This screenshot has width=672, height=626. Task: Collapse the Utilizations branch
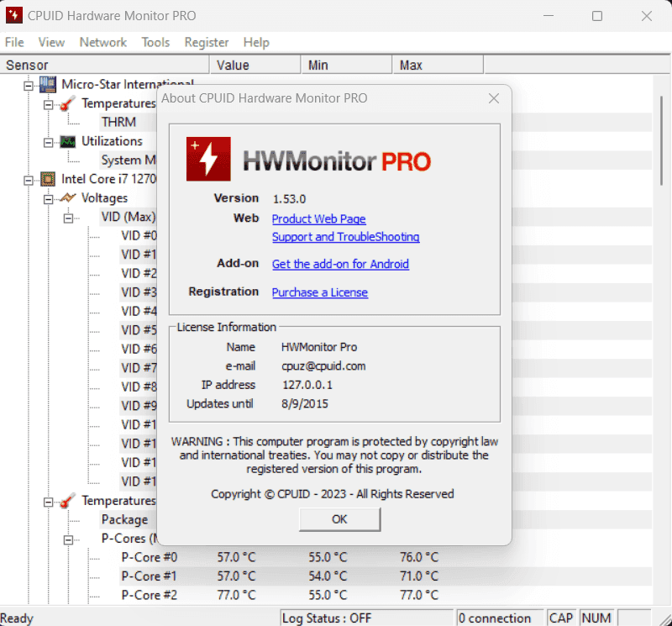49,142
